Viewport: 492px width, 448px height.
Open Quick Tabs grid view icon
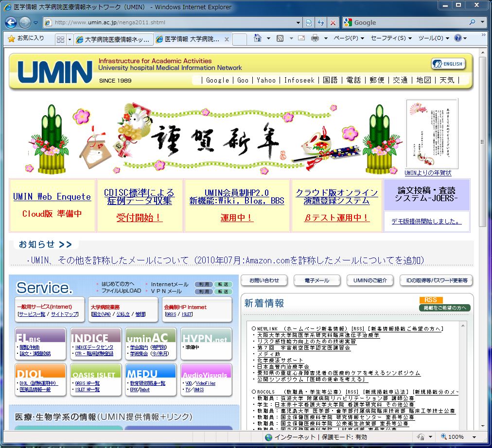60,39
